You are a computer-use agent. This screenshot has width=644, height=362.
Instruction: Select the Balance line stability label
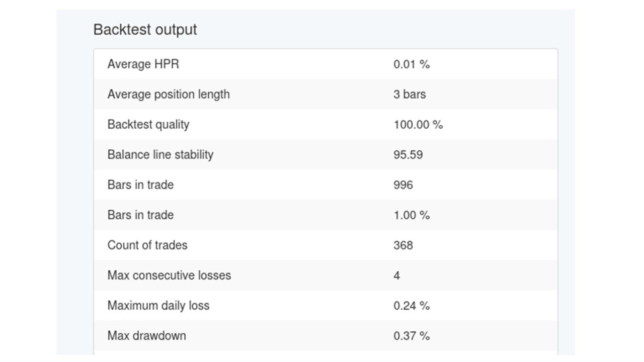pyautogui.click(x=160, y=155)
